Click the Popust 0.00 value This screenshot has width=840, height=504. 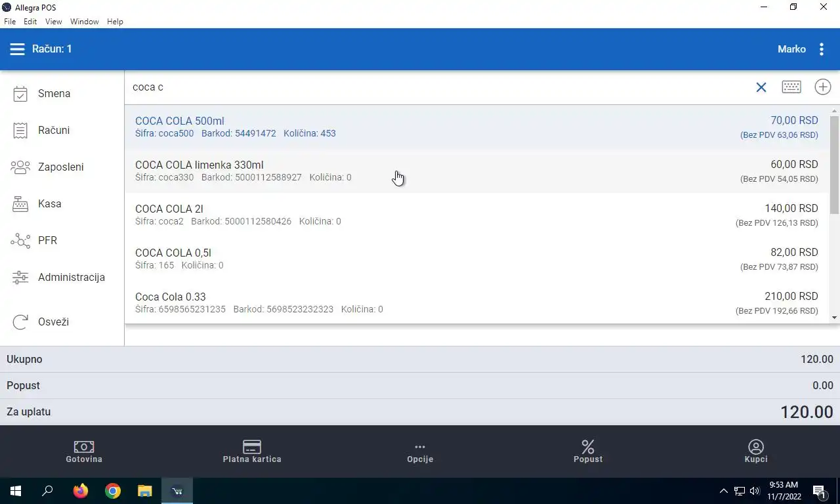823,386
